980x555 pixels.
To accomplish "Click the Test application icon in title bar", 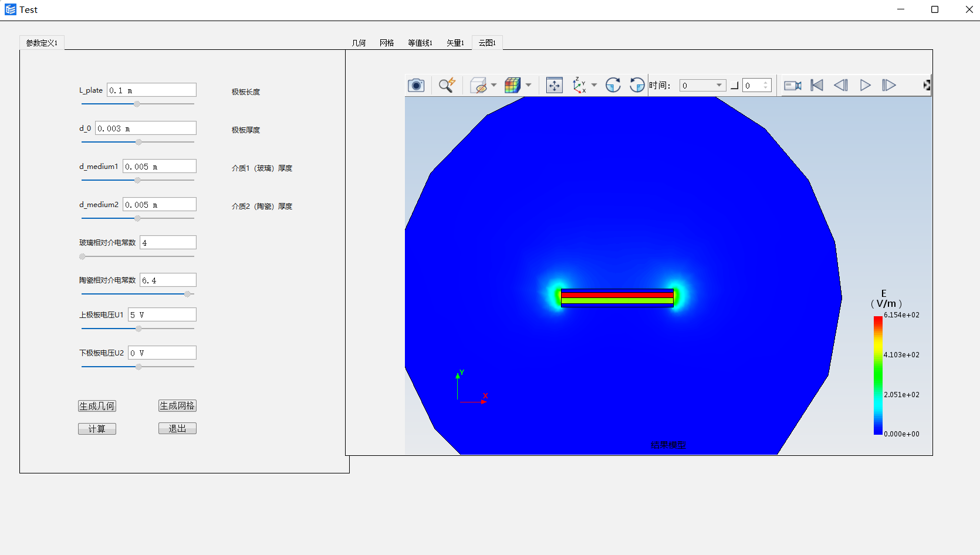I will [11, 9].
